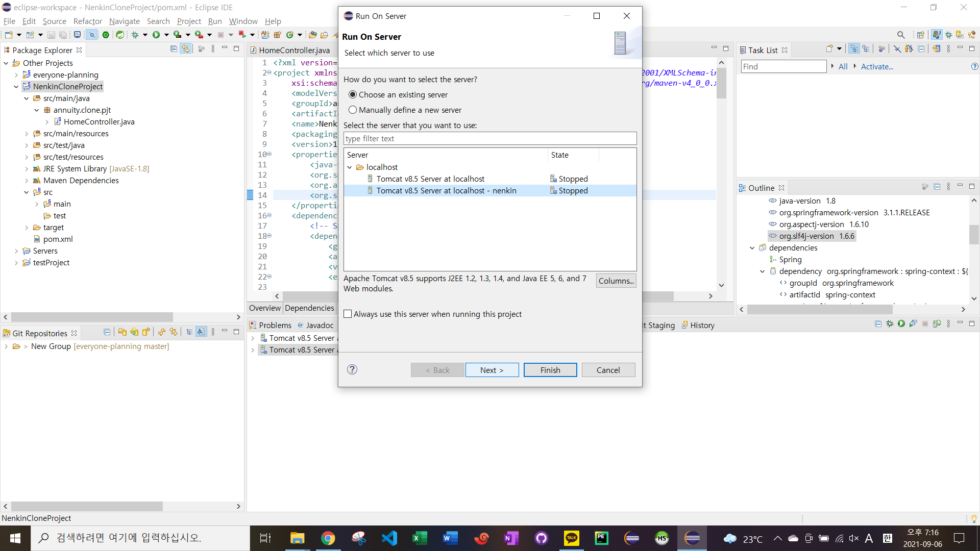Click the green Run toolbar icon
Screen dimensions: 980x551
[156, 35]
